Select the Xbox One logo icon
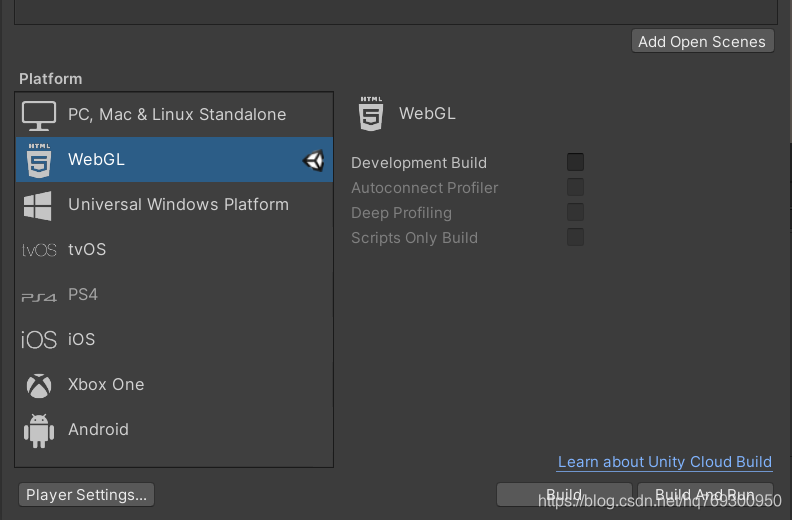This screenshot has width=792, height=520. tap(39, 386)
